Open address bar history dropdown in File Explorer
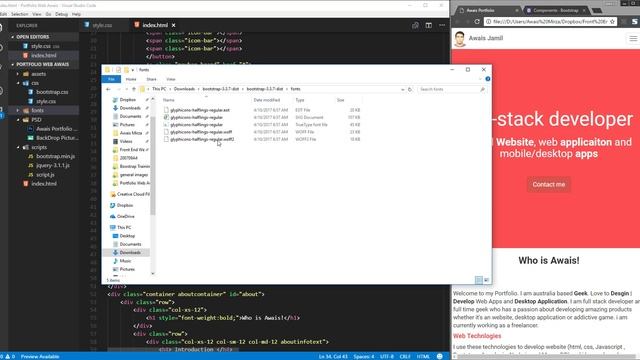The image size is (640, 360). click(402, 89)
